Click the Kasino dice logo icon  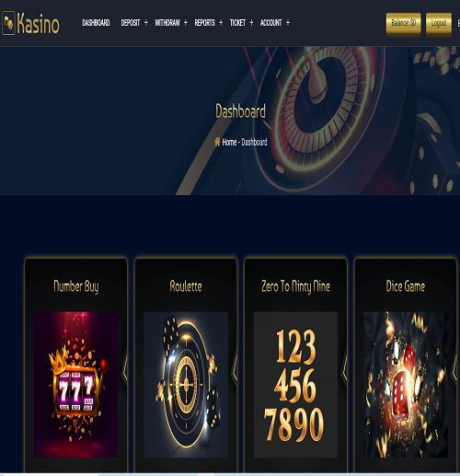(x=8, y=23)
